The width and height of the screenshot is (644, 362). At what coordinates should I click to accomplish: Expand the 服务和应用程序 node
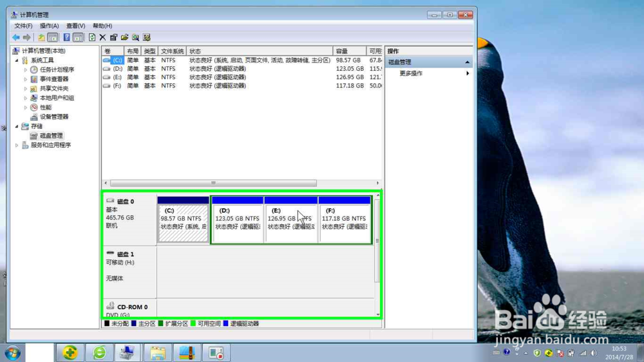[17, 146]
